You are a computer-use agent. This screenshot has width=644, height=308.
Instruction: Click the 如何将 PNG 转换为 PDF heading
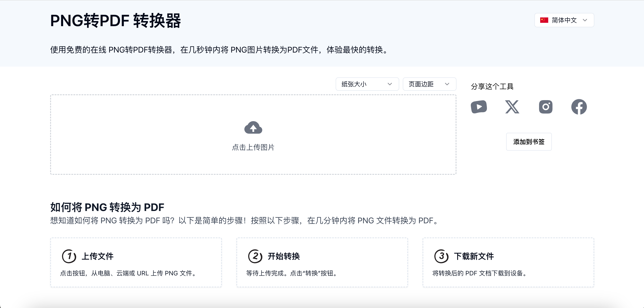pyautogui.click(x=107, y=207)
